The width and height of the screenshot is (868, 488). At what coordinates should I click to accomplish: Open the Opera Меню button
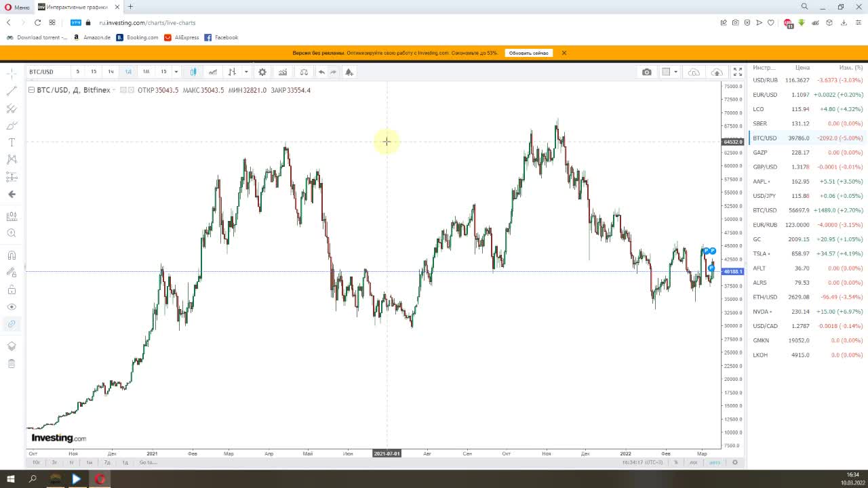[x=17, y=7]
